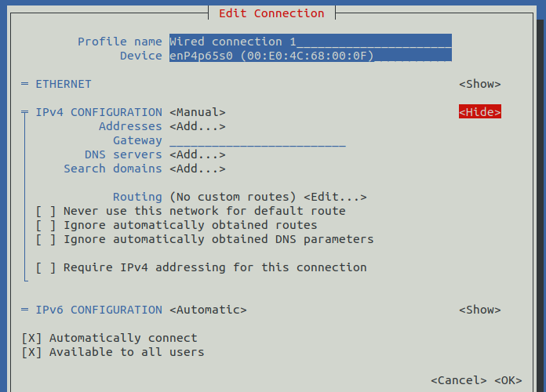This screenshot has height=392, width=546.
Task: Toggle Require IPv4 addressing for this connection
Action: [46, 267]
